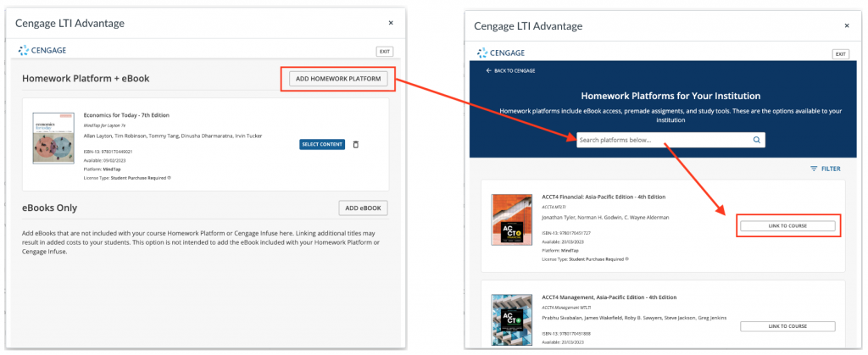Click 'Homework Platform + eBook' heading

(x=86, y=79)
